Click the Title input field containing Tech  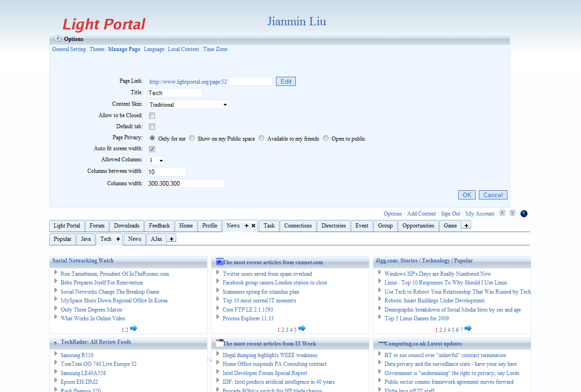tap(175, 93)
